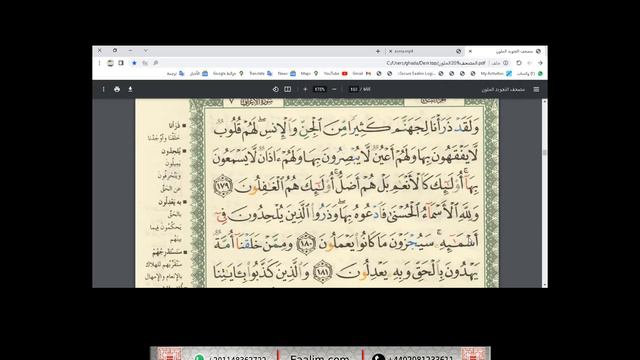Open the Translate bookmark
The width and height of the screenshot is (640, 360).
click(260, 73)
